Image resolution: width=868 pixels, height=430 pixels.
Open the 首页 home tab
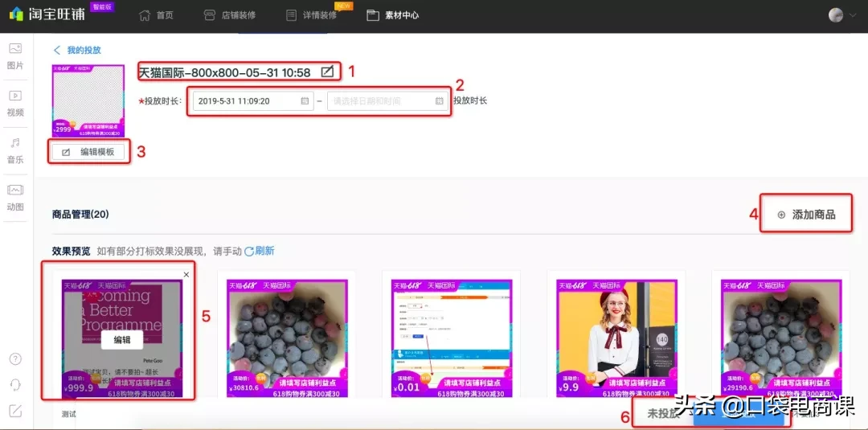tap(156, 15)
